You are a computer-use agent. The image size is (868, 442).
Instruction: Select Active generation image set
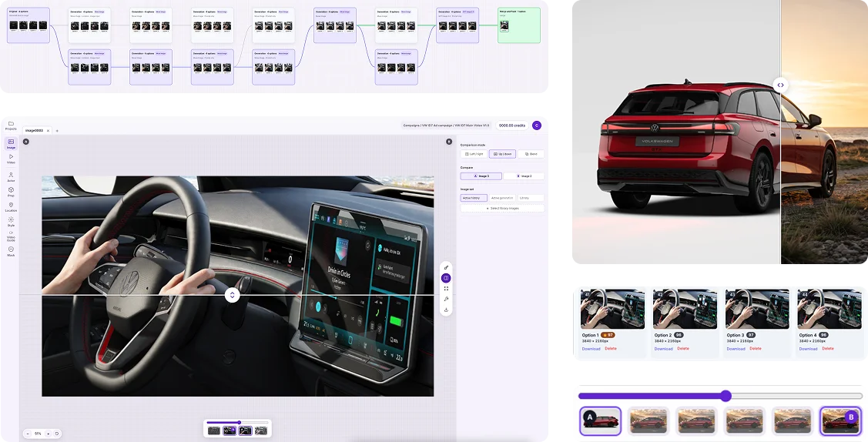[x=503, y=197]
